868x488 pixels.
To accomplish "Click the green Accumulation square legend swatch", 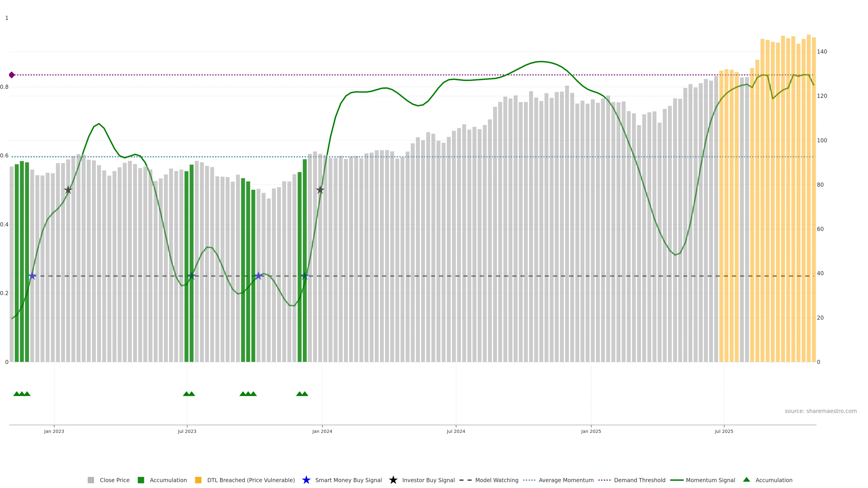I will [x=141, y=480].
